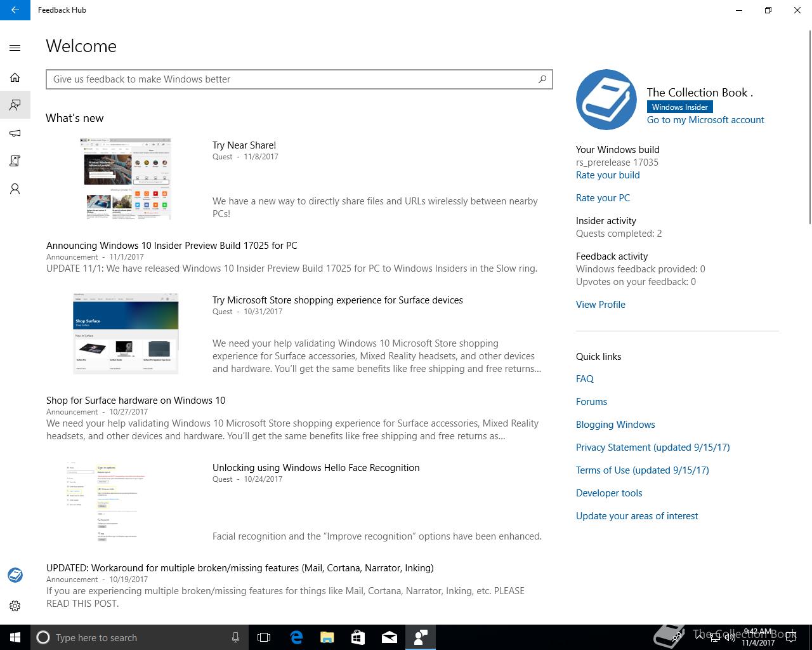
Task: Click the 'Quests completed: 2' text
Action: click(619, 234)
